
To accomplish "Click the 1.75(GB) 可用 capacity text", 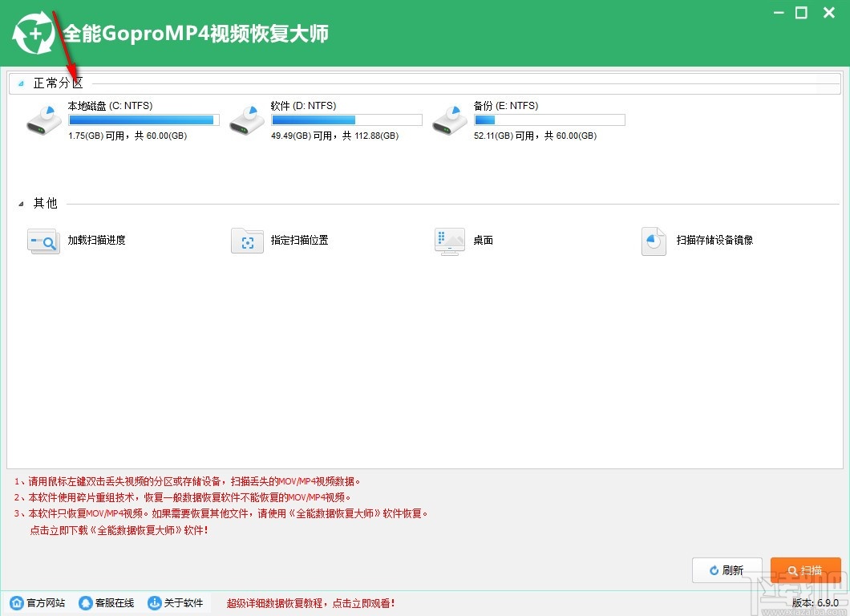I will pyautogui.click(x=127, y=136).
